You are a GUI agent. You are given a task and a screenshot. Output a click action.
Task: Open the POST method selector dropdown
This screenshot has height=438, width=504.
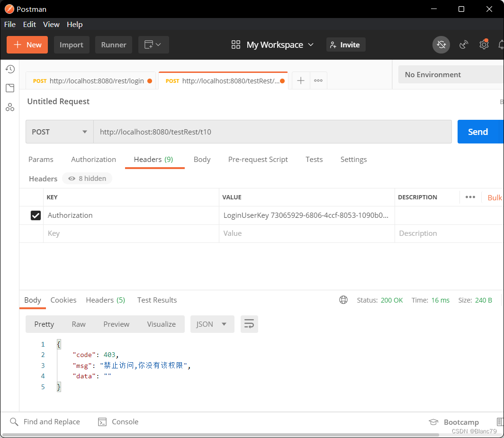[x=59, y=132]
